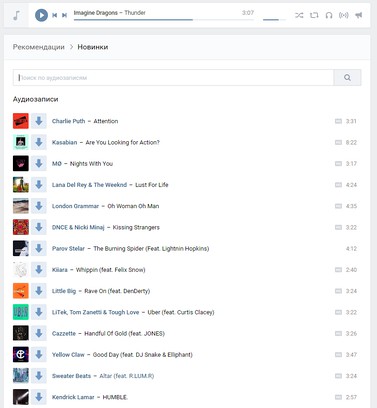Viewport: 377px width, 408px height.
Task: Click Kasabian album cover thumbnail
Action: pyautogui.click(x=21, y=142)
